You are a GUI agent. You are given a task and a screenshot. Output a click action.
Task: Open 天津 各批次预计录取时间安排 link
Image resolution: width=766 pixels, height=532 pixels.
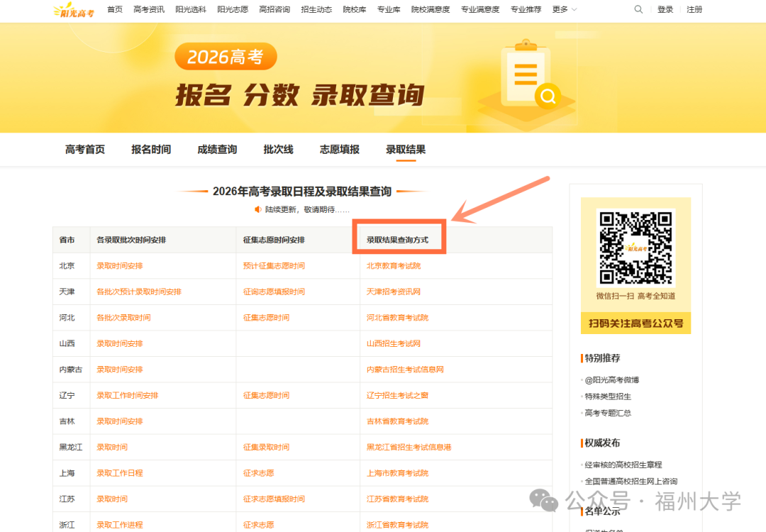coord(139,292)
